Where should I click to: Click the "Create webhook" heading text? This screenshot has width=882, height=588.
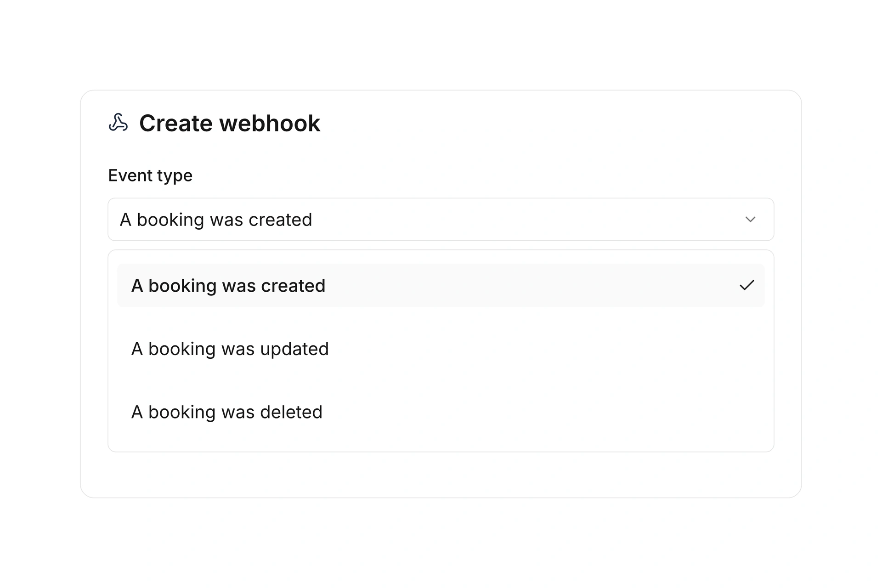click(229, 123)
